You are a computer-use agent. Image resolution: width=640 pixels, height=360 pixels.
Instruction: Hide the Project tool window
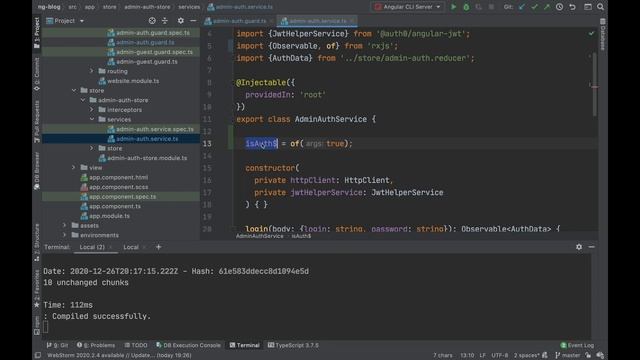coord(193,21)
